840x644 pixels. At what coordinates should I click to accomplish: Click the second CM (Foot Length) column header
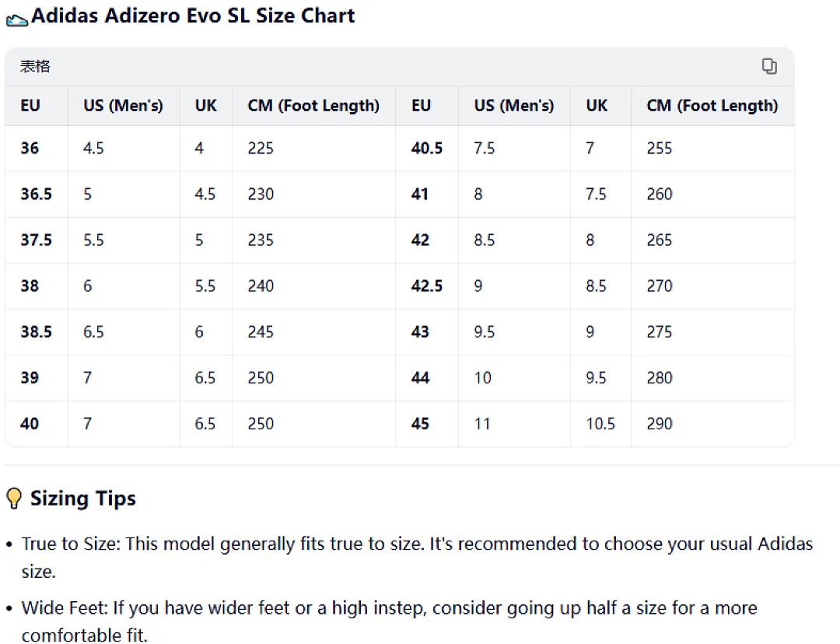tap(712, 106)
